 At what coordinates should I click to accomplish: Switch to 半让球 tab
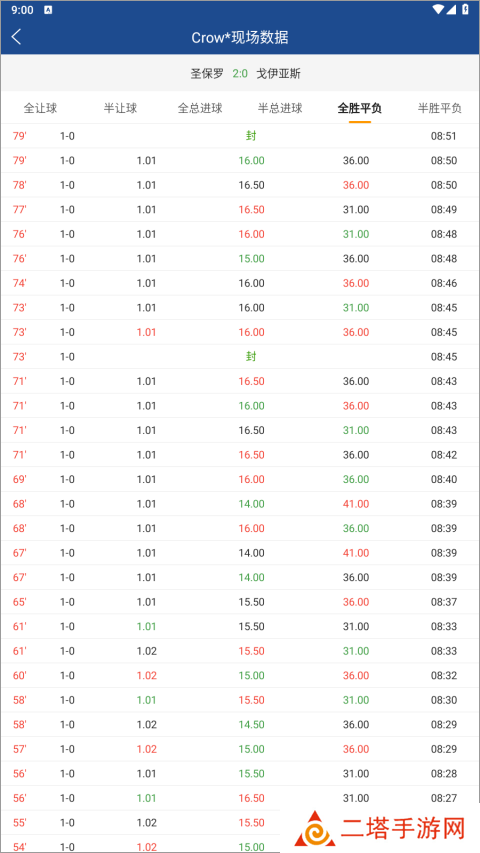click(120, 108)
